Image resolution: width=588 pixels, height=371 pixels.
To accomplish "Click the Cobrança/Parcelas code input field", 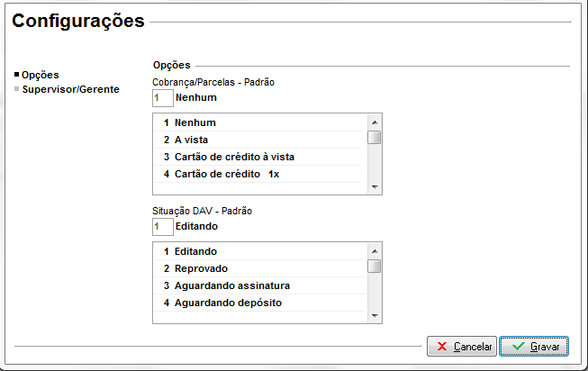I will (x=162, y=97).
